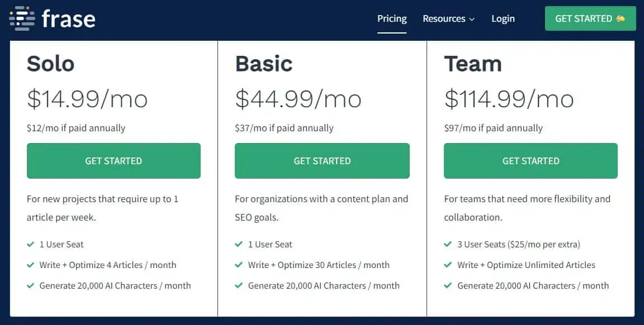Click the checkmark beside Basic plan 1 User Seat
Viewport: 644px width, 325px height.
[239, 244]
